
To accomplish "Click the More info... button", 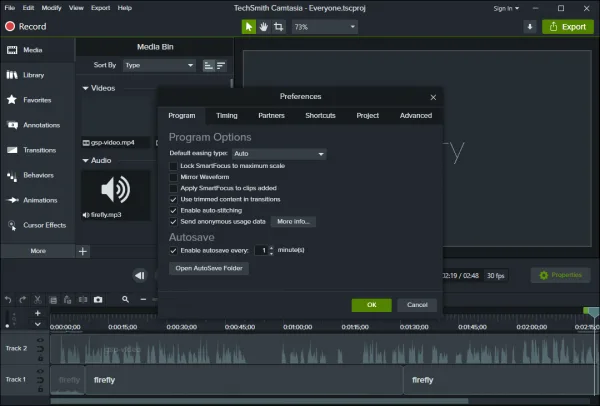I will [293, 222].
